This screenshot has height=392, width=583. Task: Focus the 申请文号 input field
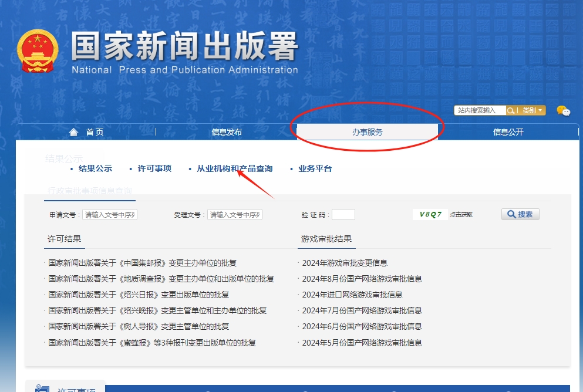pyautogui.click(x=110, y=214)
